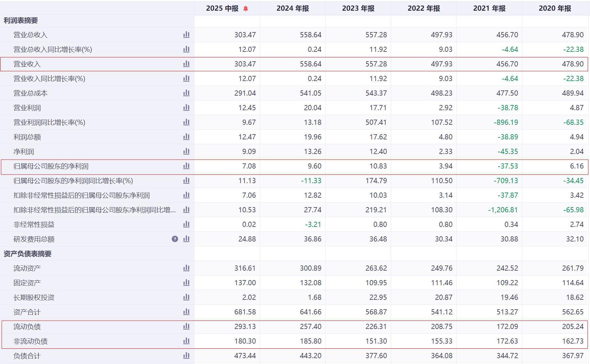This screenshot has height=364, width=590.
Task: Open the chart icon for 固定资产
Action: pyautogui.click(x=186, y=283)
